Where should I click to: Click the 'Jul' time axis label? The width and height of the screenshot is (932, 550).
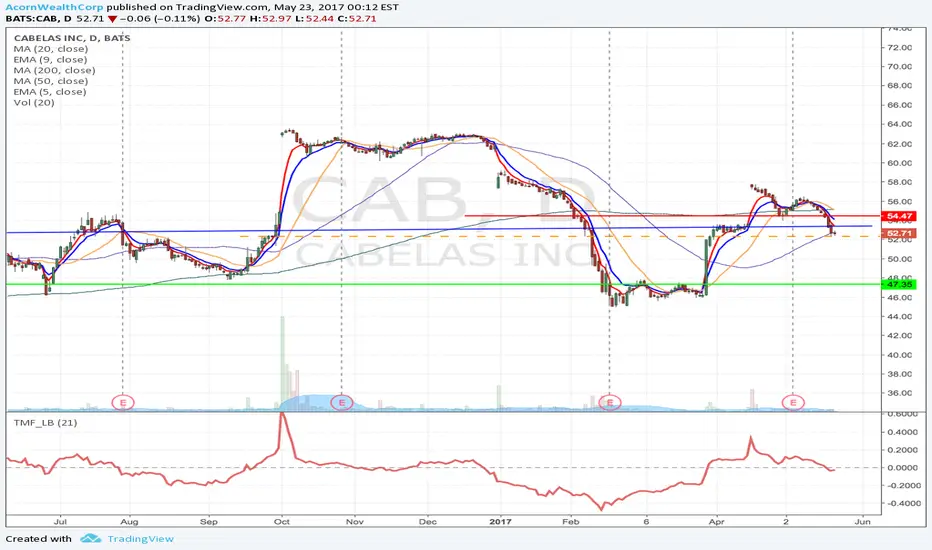point(60,521)
